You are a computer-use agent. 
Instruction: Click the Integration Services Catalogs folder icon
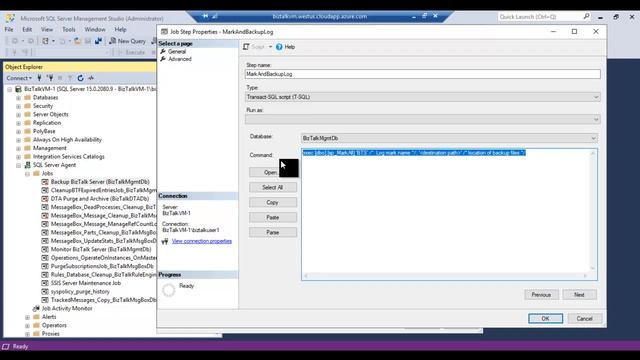[28, 157]
